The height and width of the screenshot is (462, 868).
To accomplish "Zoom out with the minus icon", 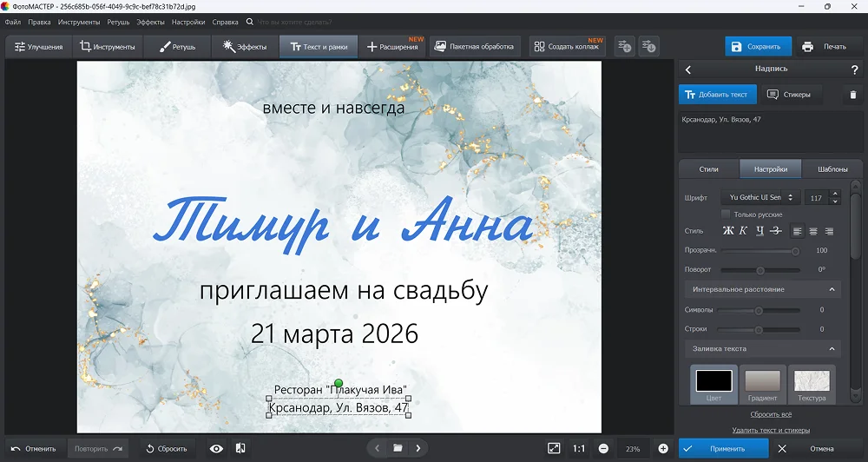I will (603, 448).
